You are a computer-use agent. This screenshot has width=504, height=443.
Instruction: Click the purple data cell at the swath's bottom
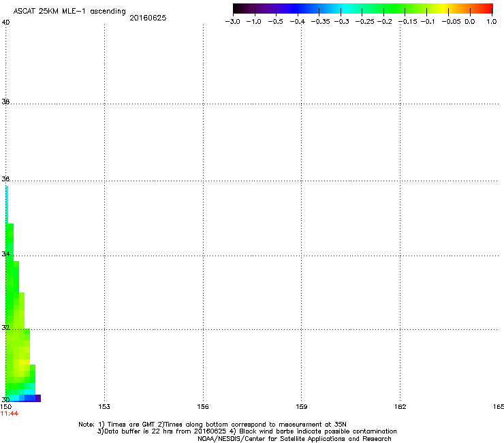(38, 398)
